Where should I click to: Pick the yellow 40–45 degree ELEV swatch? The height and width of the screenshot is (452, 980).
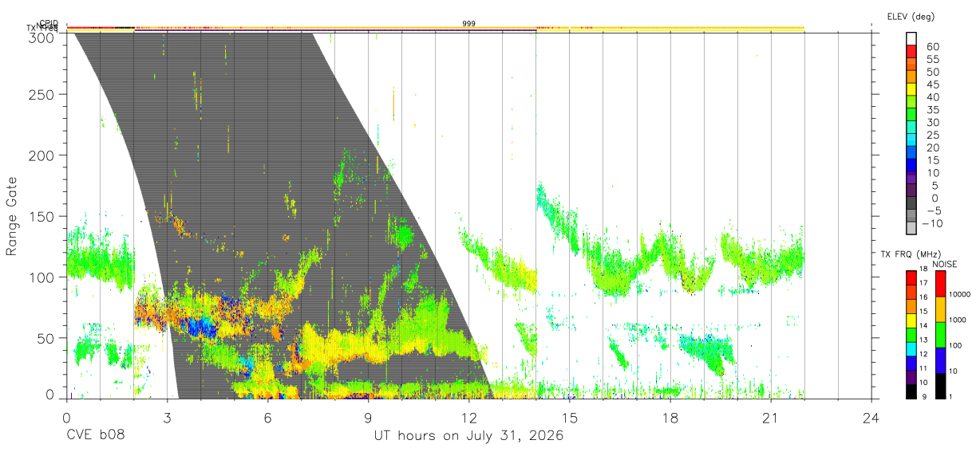point(911,89)
